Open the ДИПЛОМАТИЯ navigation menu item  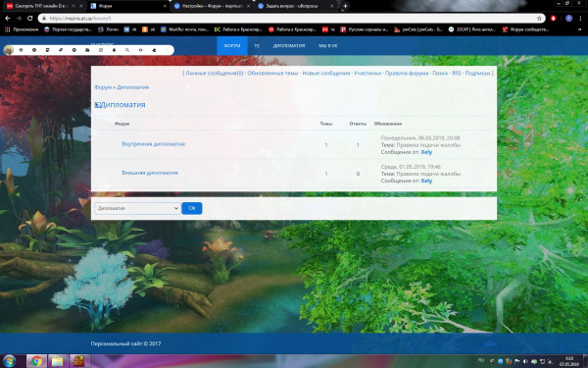289,46
